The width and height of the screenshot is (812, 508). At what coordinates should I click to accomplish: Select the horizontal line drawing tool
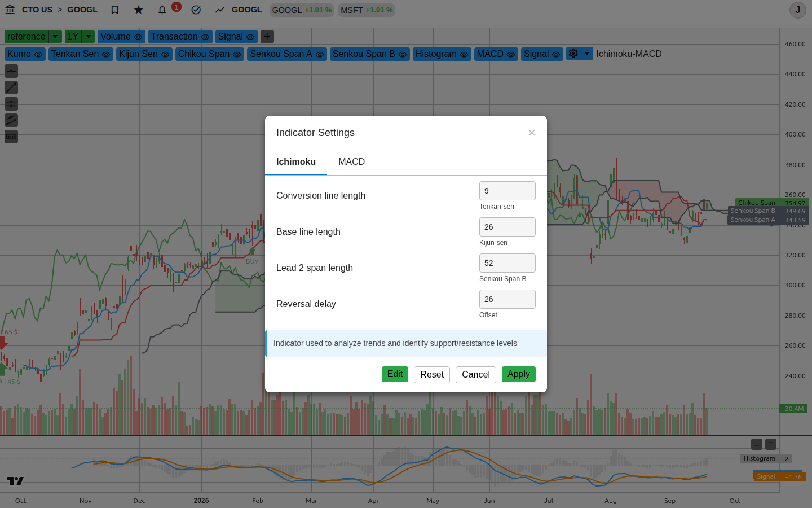[11, 71]
